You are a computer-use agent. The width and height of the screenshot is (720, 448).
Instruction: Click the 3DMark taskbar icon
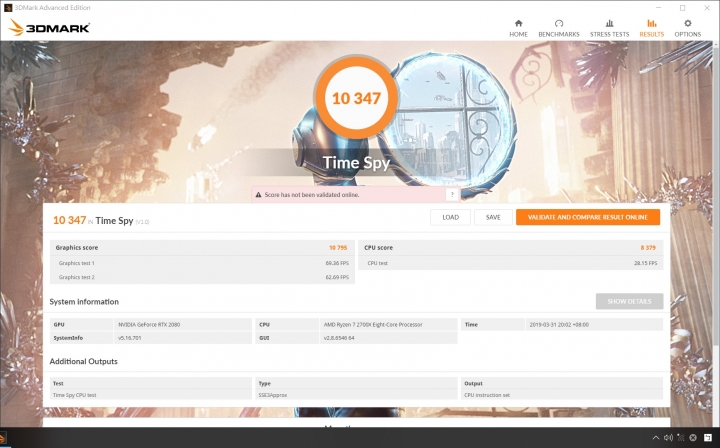2,438
